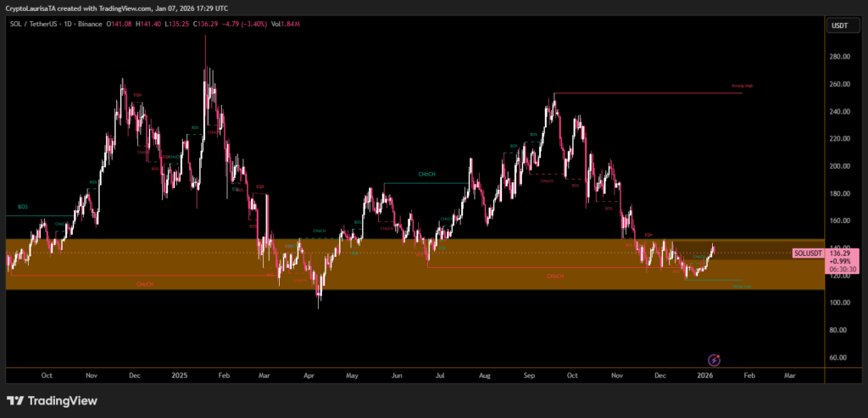Click the 2026 time axis label

pos(704,374)
